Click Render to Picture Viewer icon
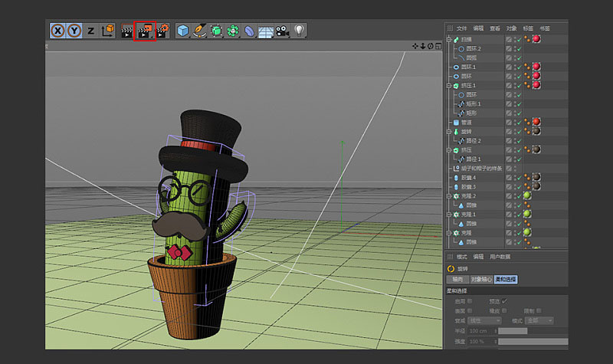The width and height of the screenshot is (613, 364). [x=144, y=31]
